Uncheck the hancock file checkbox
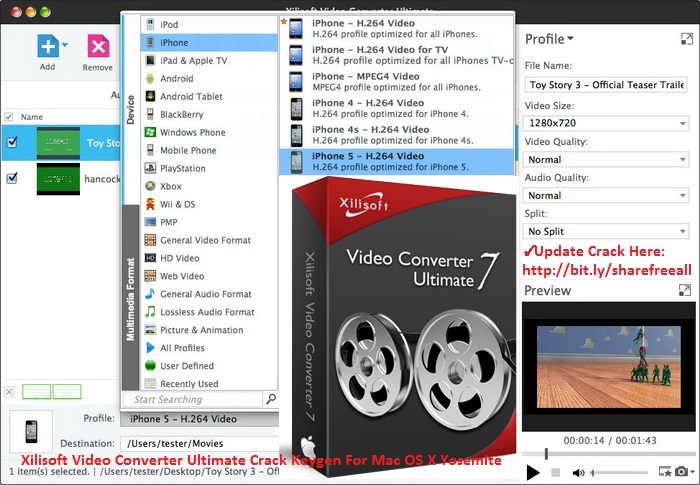 coord(11,179)
